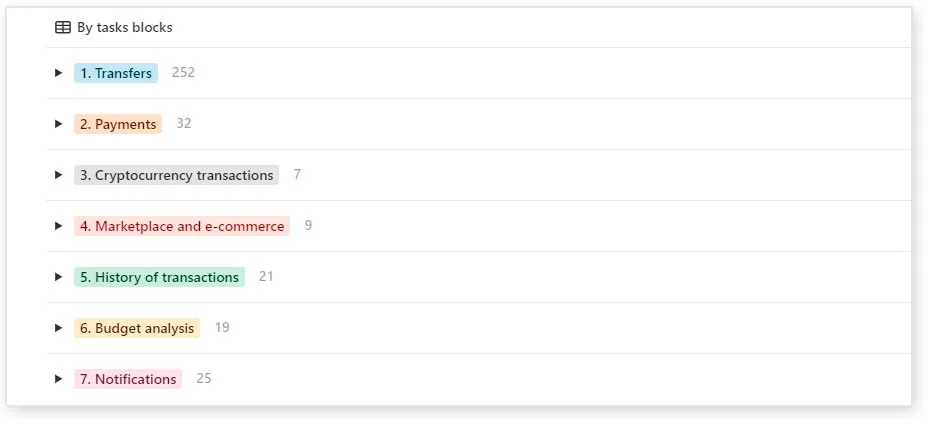Expand the 7. Notifications group
The width and height of the screenshot is (930, 430).
tap(59, 379)
